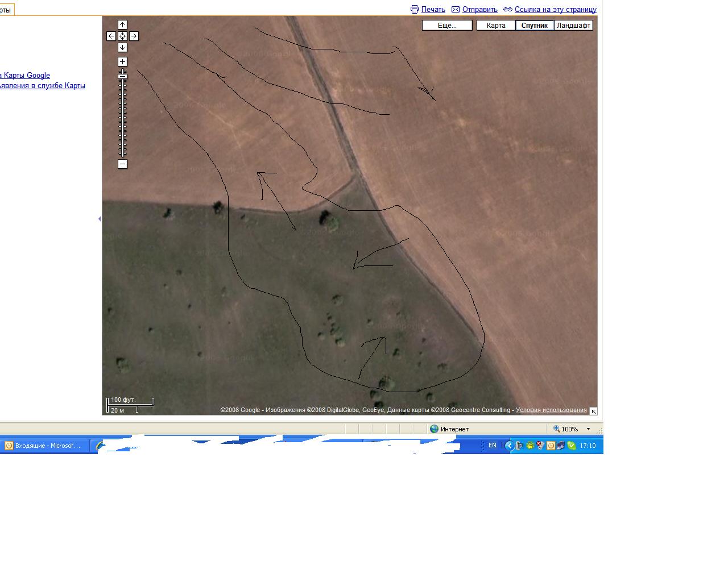Click the 20 м scale label
This screenshot has width=728, height=582.
[x=117, y=410]
